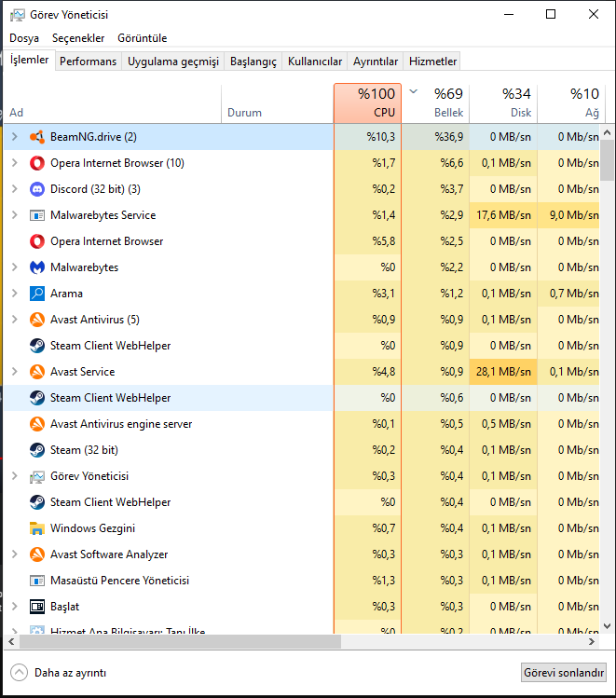Click the Görevi sonlandır button
Viewport: 616px width, 698px height.
[x=564, y=672]
